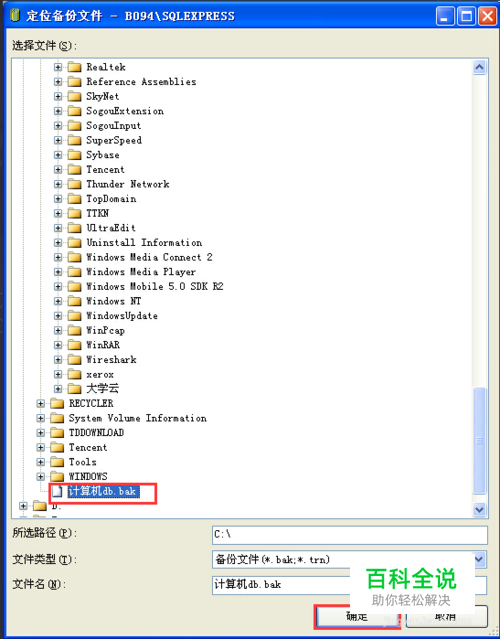Click the SogouExtension folder icon
The width and height of the screenshot is (500, 639).
[74, 111]
